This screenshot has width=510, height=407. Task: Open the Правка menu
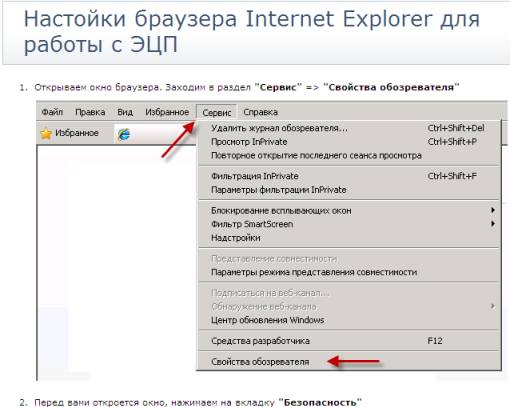point(90,112)
